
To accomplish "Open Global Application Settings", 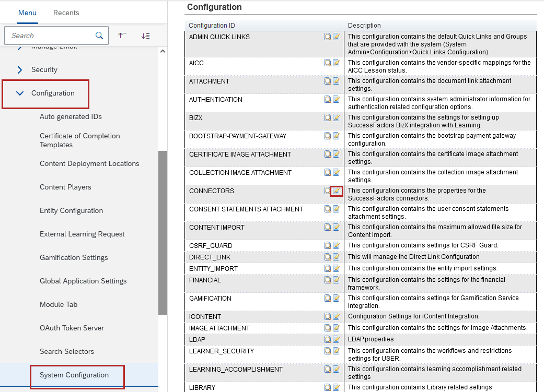I will [x=83, y=281].
